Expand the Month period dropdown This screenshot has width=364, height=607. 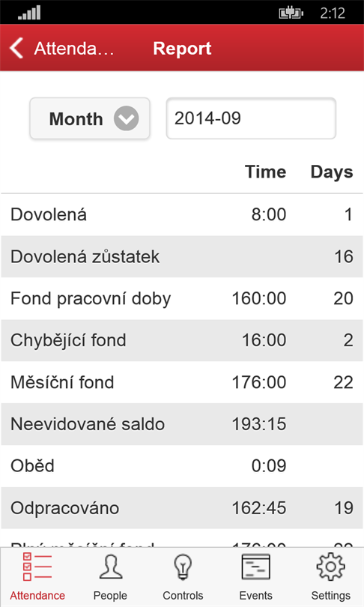90,118
